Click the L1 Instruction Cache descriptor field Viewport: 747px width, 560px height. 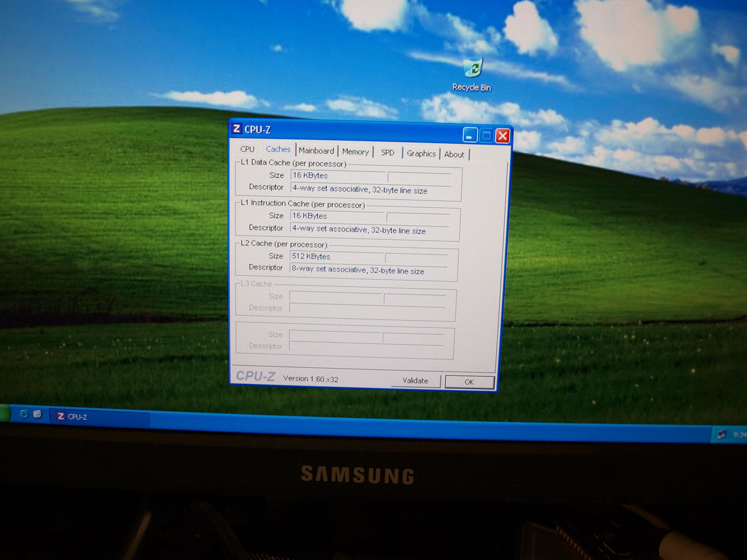coord(369,230)
